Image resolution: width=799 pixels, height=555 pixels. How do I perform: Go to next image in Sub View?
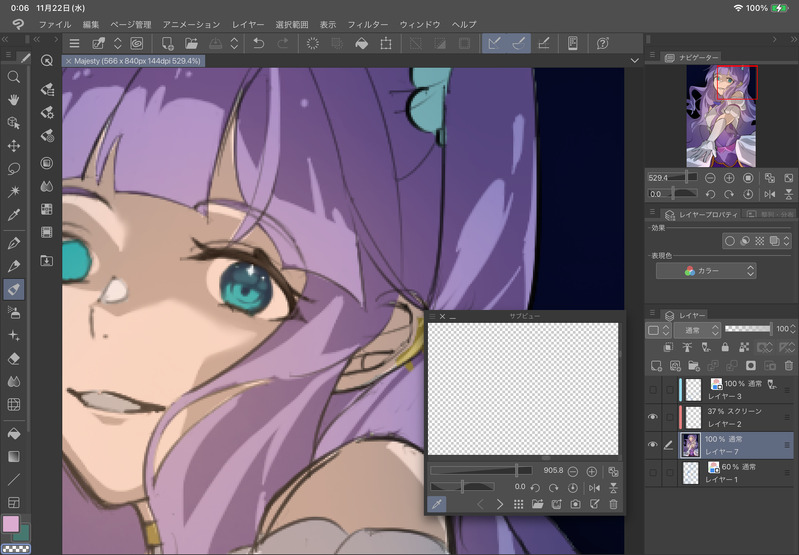click(499, 504)
